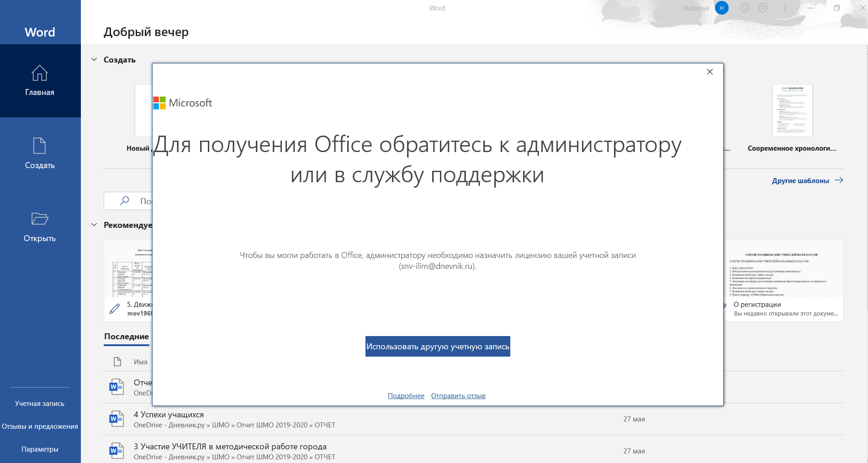The width and height of the screenshot is (868, 463).
Task: Open Другие шаблоны link
Action: pyautogui.click(x=800, y=181)
